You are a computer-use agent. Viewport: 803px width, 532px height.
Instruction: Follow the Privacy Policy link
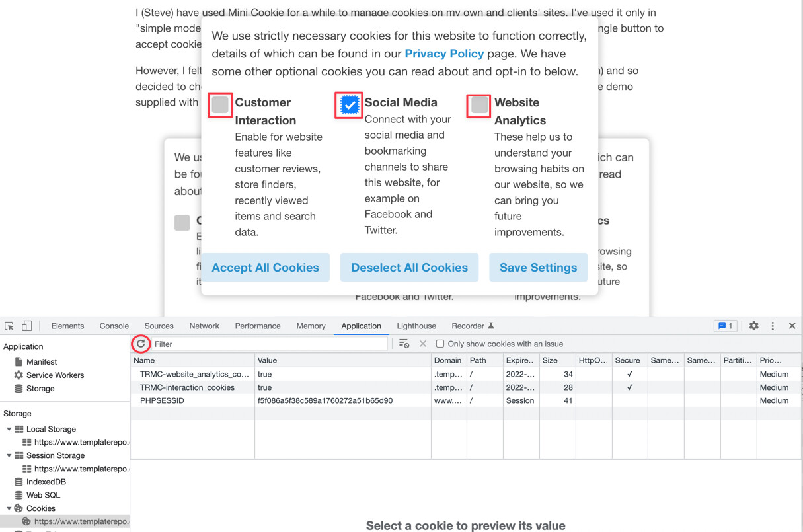coord(444,54)
